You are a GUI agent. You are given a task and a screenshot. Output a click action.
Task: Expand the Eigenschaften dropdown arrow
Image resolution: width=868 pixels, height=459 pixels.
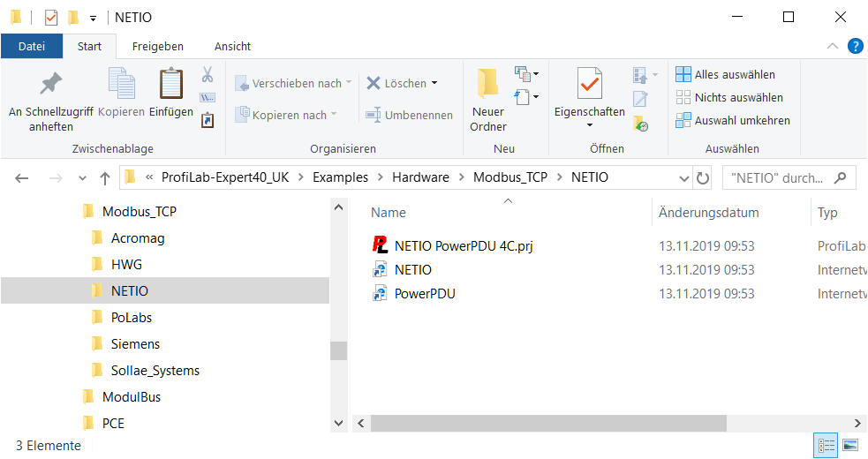(x=590, y=125)
